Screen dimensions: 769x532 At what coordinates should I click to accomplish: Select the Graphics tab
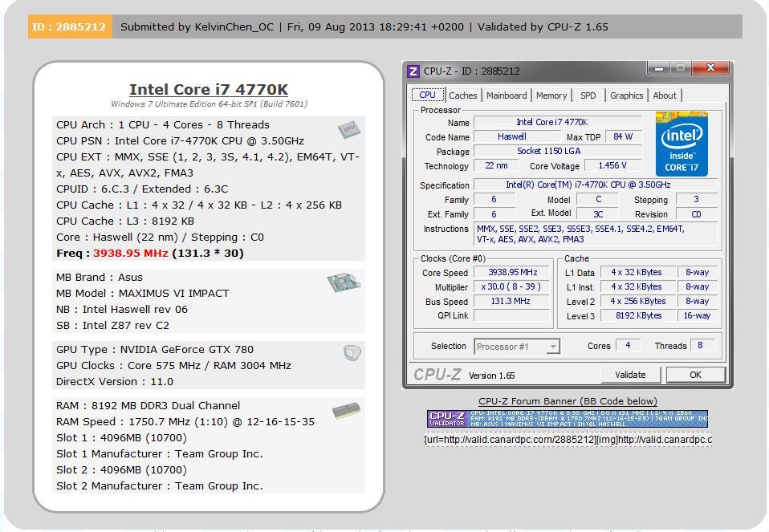pos(626,95)
